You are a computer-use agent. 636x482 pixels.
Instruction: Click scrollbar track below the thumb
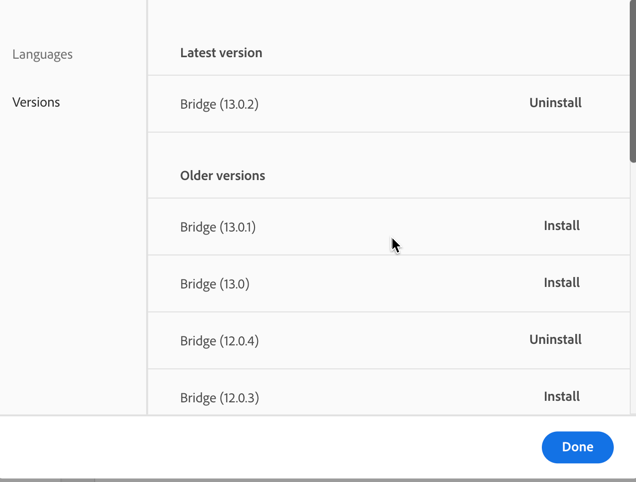(632, 300)
